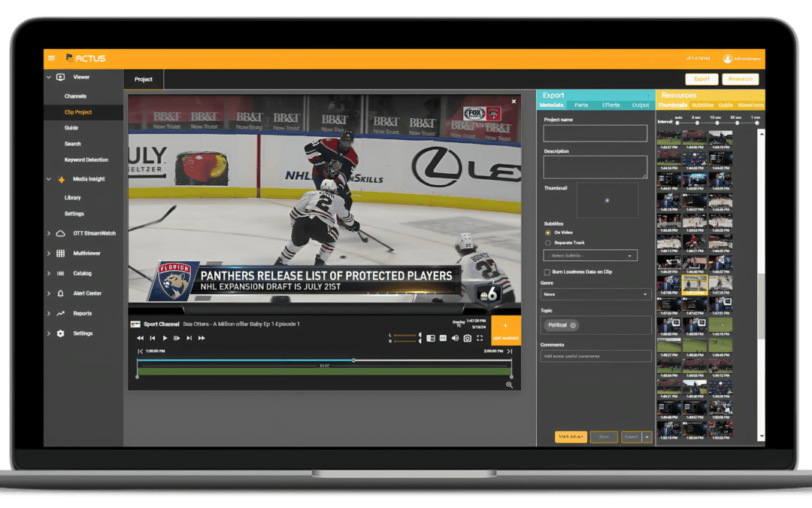Screen dimensions: 812x508
Task: Expand the Multiviewer section
Action: coord(49,254)
